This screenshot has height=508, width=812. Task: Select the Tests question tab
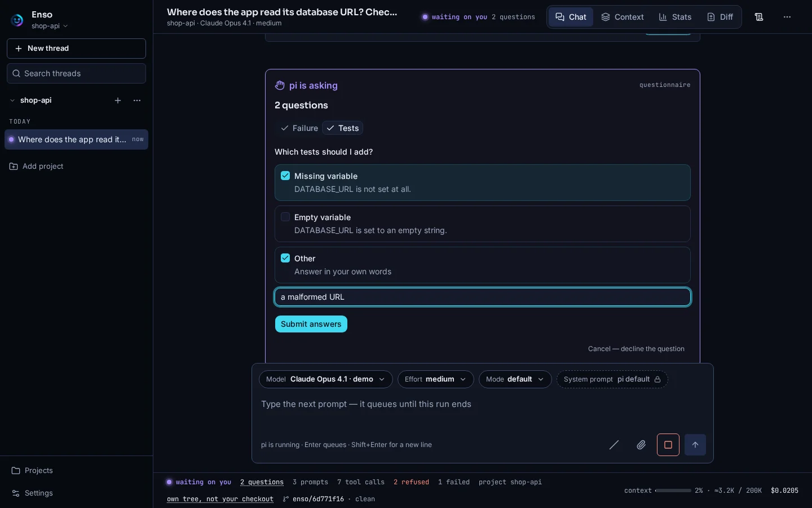click(343, 128)
